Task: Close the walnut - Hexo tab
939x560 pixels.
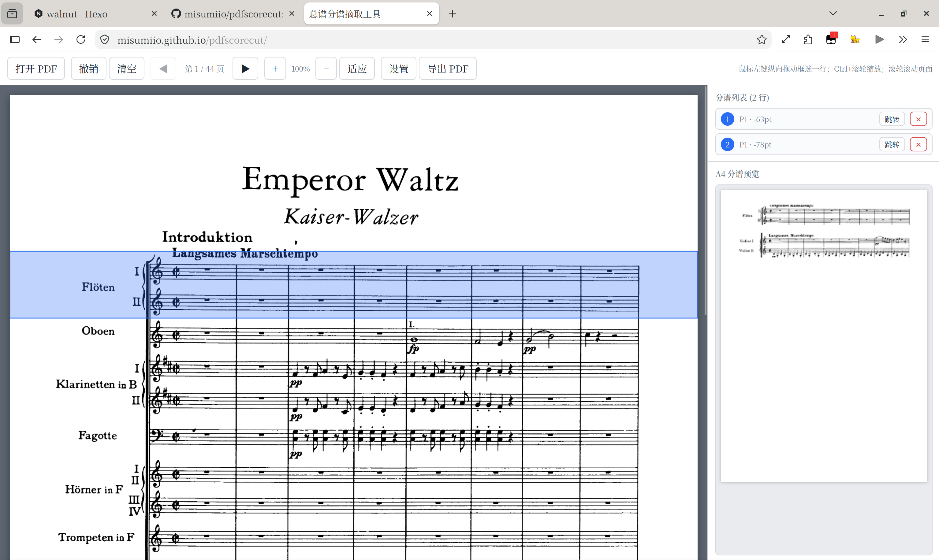Action: [x=154, y=14]
